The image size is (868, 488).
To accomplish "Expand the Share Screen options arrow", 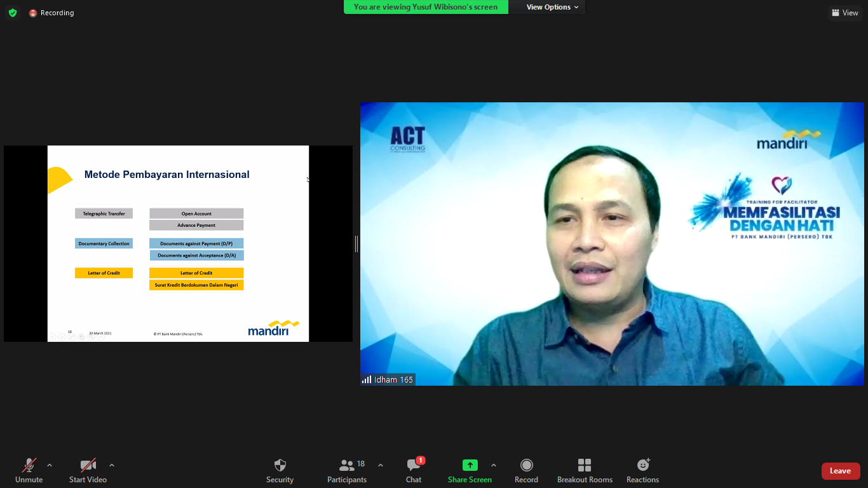I will 494,465.
